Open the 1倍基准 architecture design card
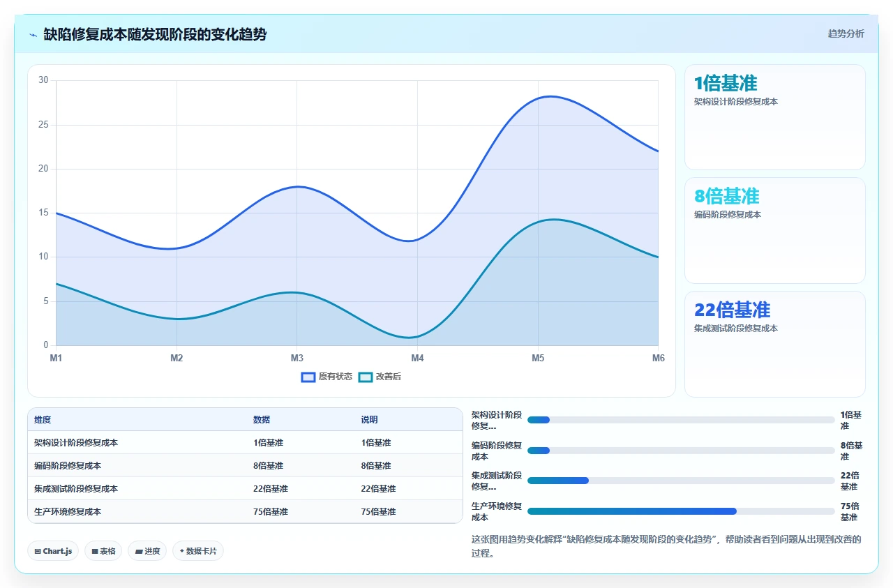 pyautogui.click(x=775, y=117)
